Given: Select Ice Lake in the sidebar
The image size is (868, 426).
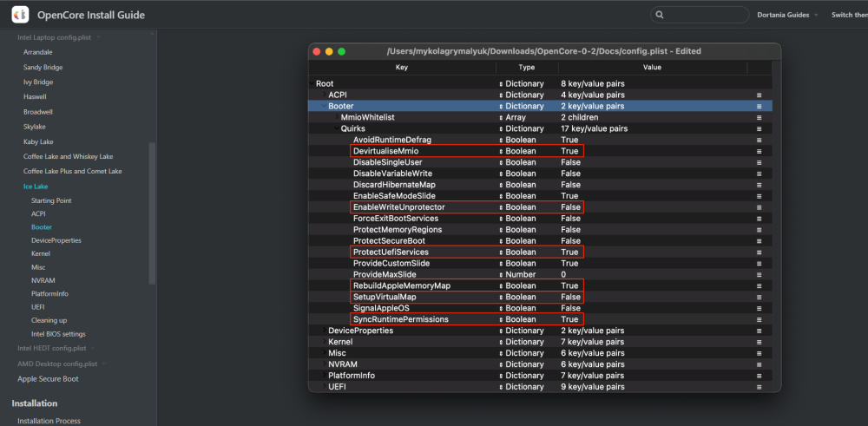Looking at the screenshot, I should tap(36, 187).
